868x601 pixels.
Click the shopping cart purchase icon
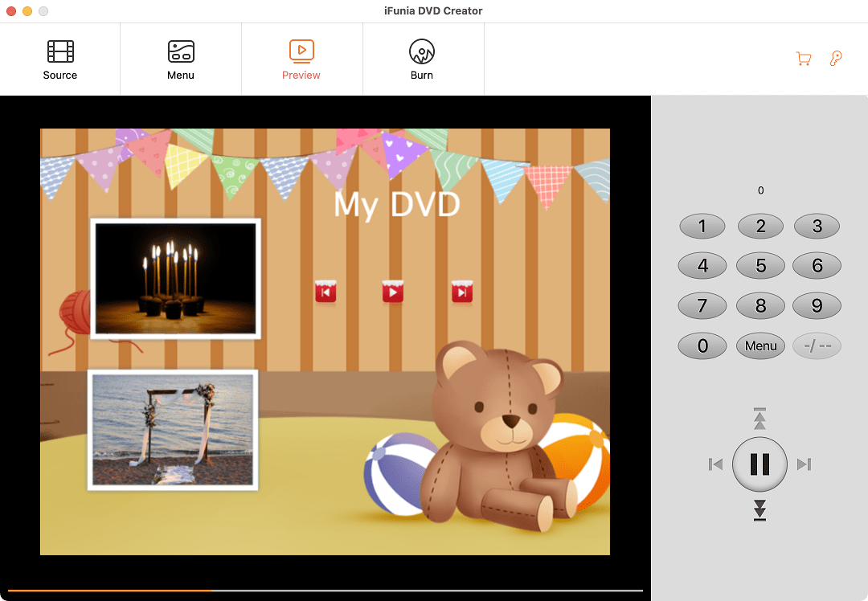click(x=803, y=59)
